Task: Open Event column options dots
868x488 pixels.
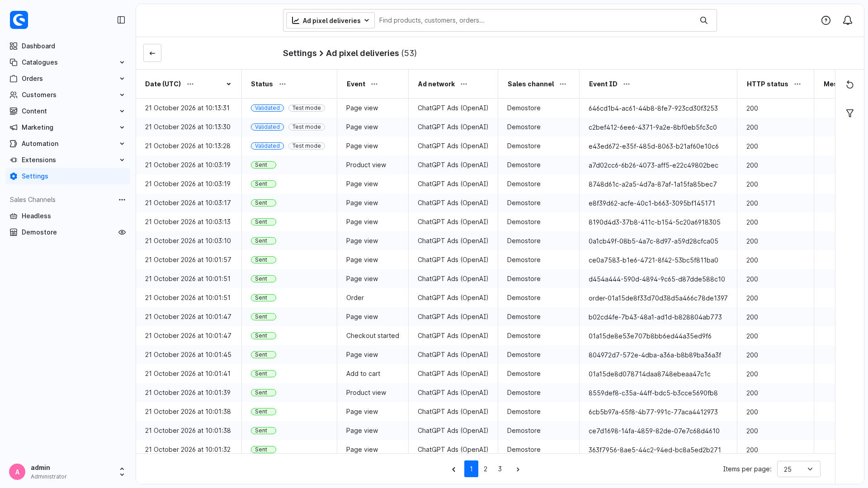Action: coord(374,84)
